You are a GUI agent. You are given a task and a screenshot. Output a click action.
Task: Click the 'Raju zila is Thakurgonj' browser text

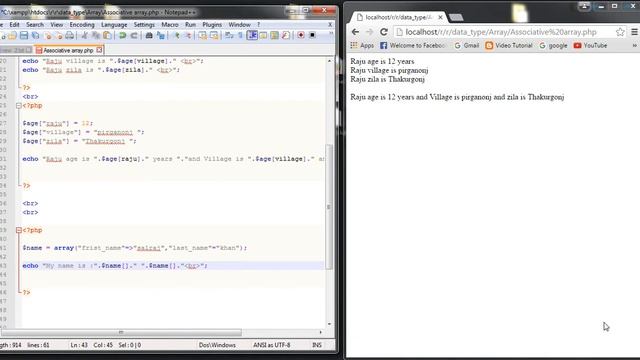387,79
